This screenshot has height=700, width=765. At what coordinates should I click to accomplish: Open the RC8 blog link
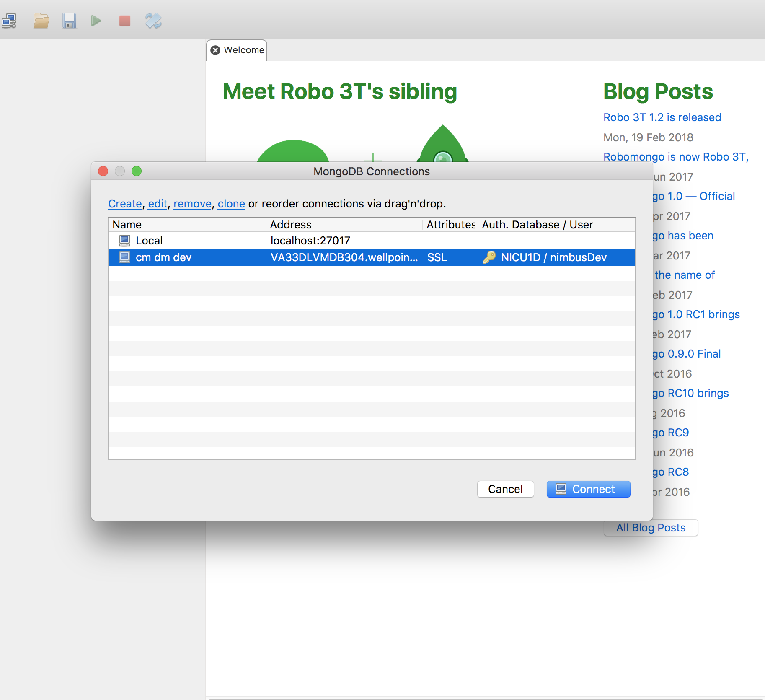point(671,472)
